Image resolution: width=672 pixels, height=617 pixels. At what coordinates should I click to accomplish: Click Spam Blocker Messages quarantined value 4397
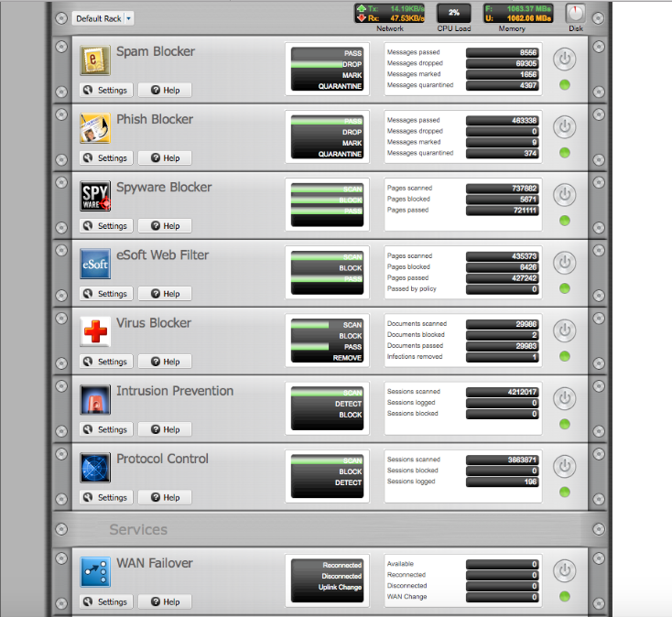503,85
